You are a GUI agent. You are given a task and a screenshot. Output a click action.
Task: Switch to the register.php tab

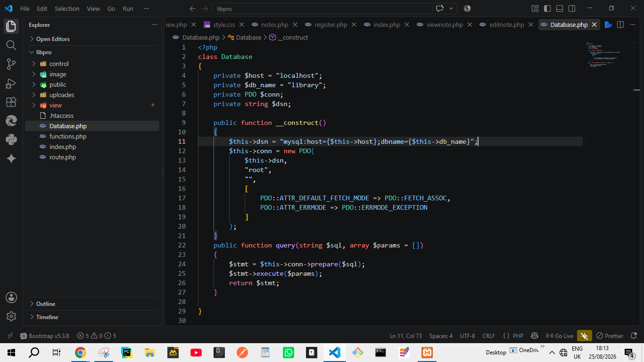331,25
